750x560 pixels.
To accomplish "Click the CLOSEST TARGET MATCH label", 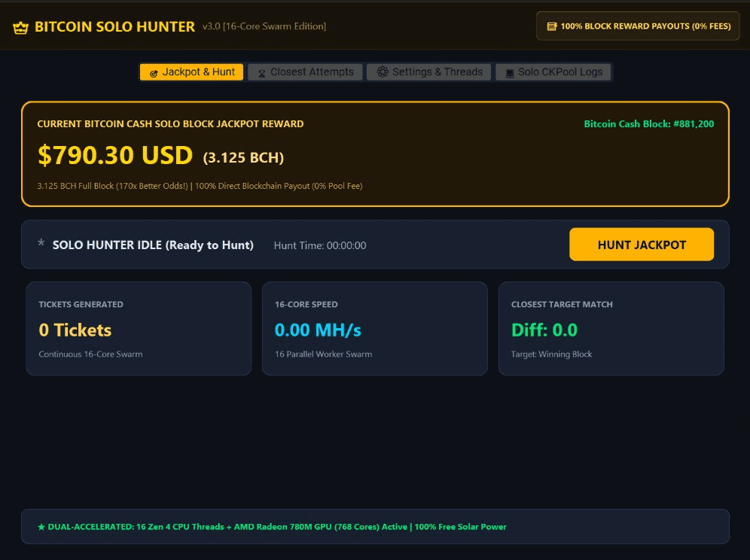I will coord(562,305).
